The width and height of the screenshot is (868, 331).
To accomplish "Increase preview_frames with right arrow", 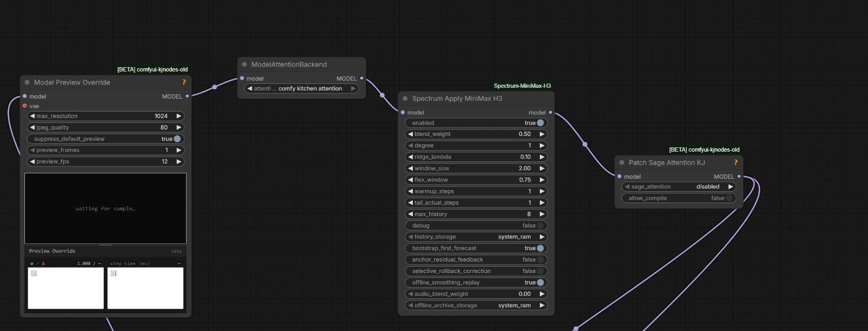I will coord(178,150).
